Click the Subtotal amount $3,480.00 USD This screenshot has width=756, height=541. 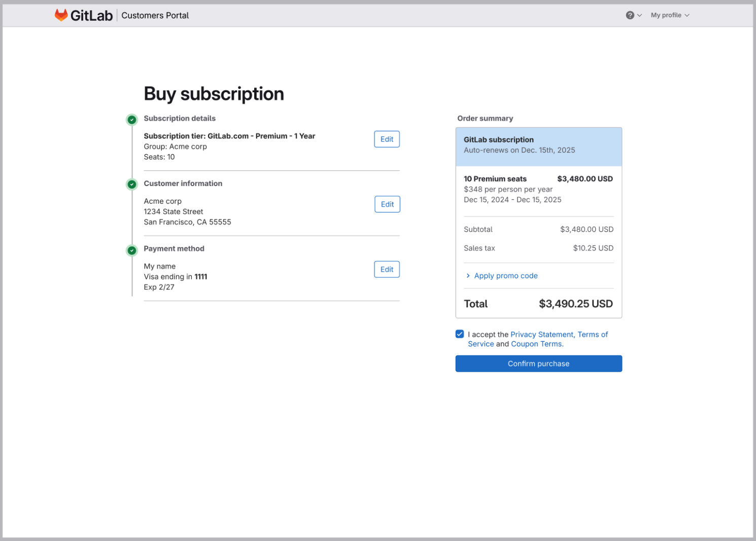587,230
